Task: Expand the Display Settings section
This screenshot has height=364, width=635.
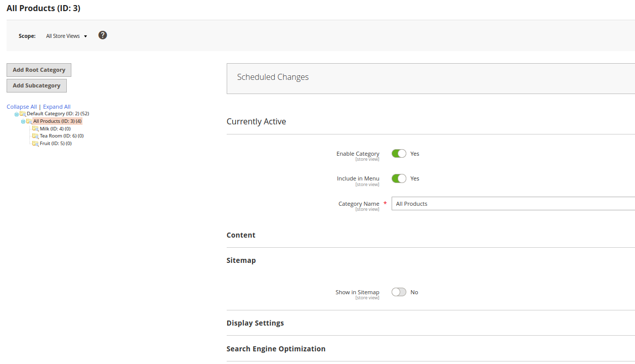Action: pos(255,323)
